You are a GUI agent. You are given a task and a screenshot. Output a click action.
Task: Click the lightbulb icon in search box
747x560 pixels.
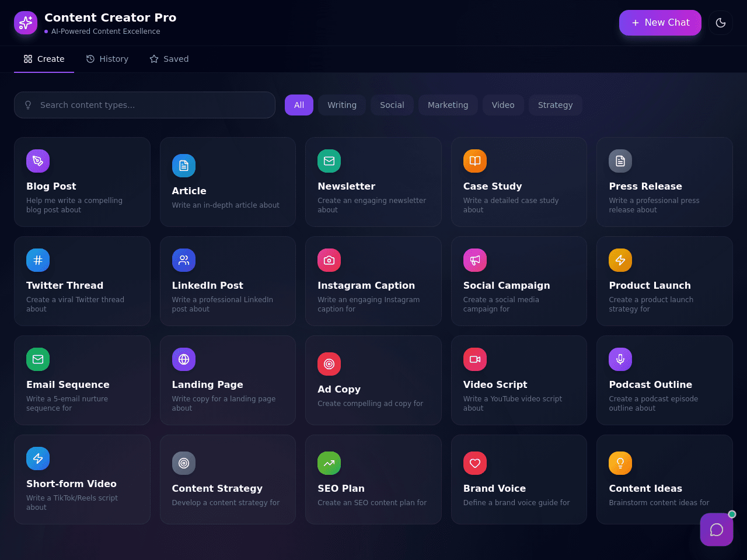pyautogui.click(x=28, y=105)
